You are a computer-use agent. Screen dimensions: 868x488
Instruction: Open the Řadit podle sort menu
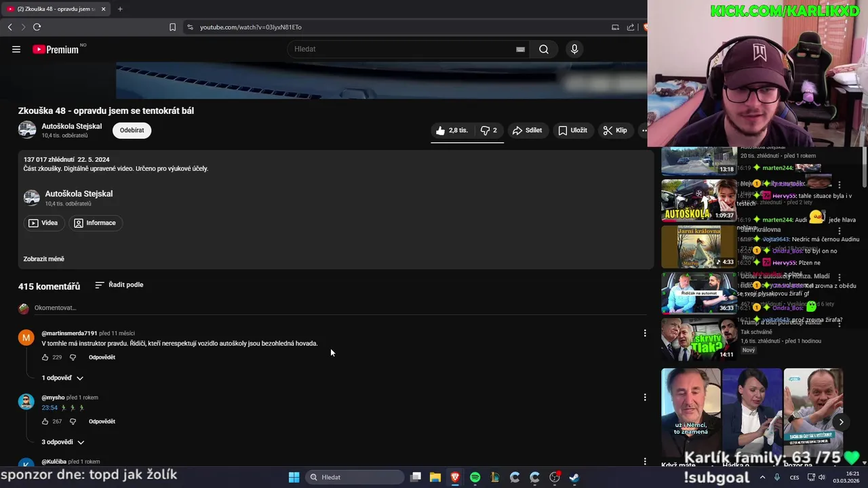point(119,285)
